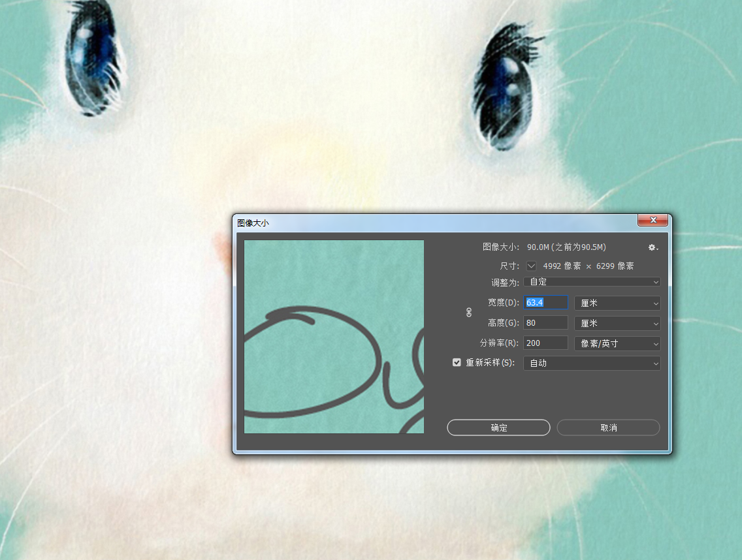Click the 高度 input field with 80
Screen dimensions: 742x560
[x=545, y=323]
